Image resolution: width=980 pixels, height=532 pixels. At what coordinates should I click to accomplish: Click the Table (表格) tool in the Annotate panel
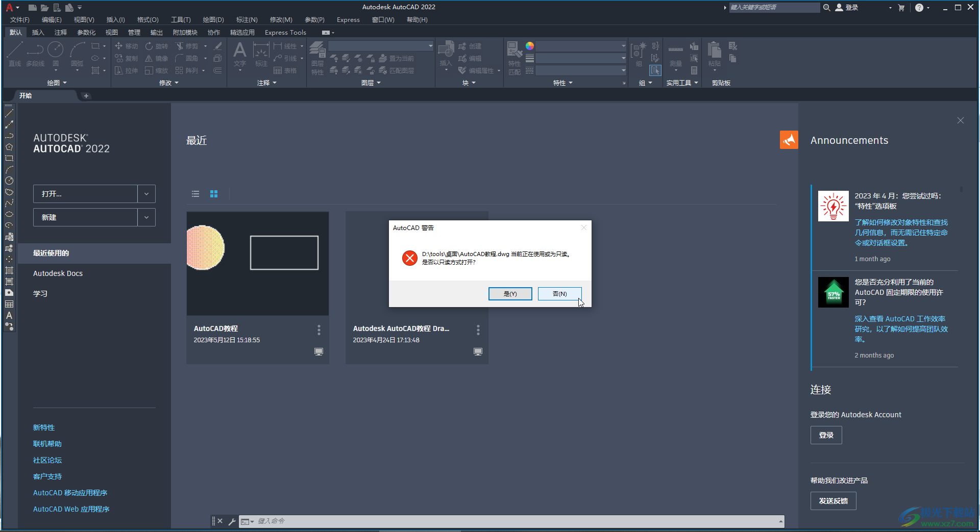click(285, 70)
